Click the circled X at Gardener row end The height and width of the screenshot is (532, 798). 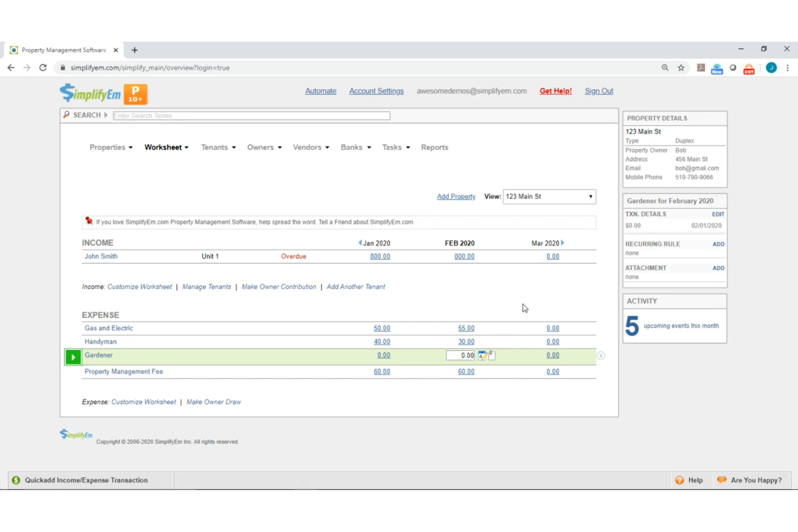point(601,356)
